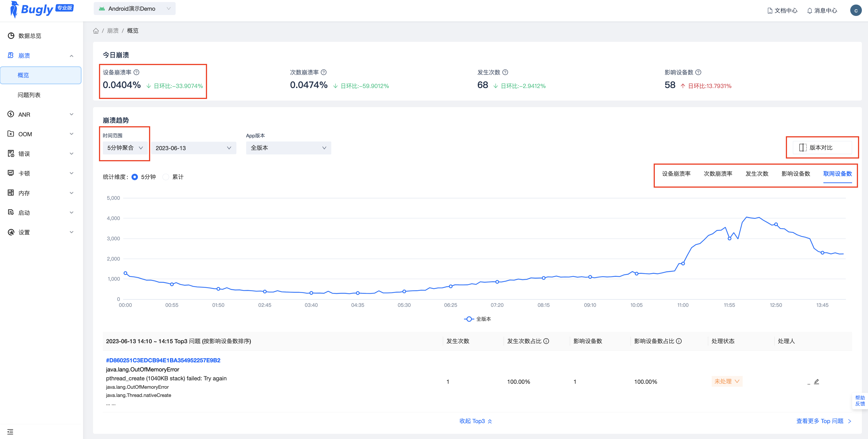This screenshot has height=439, width=868.
Task: Click the 版本对比 button
Action: (822, 148)
